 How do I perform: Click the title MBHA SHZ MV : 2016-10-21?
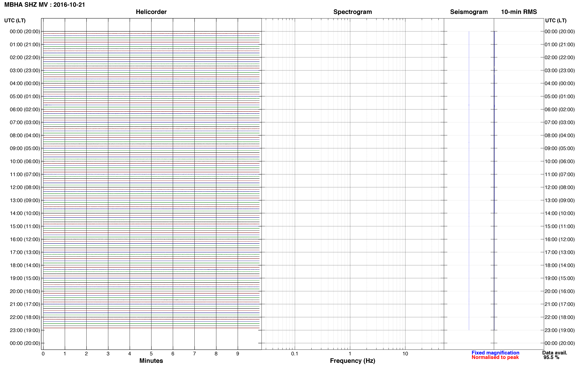click(45, 5)
